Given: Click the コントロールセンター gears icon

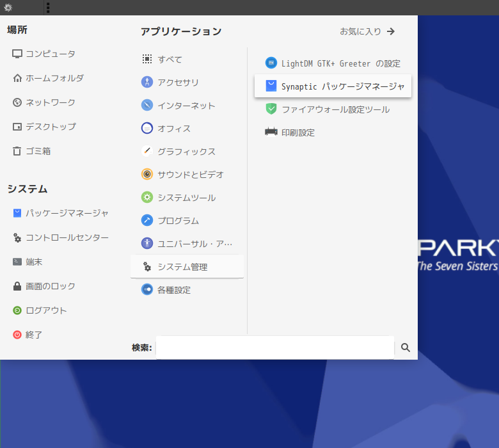Looking at the screenshot, I should pyautogui.click(x=17, y=237).
